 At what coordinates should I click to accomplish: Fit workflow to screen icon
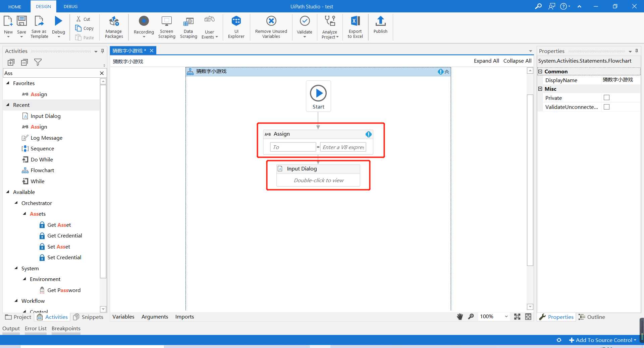click(517, 317)
